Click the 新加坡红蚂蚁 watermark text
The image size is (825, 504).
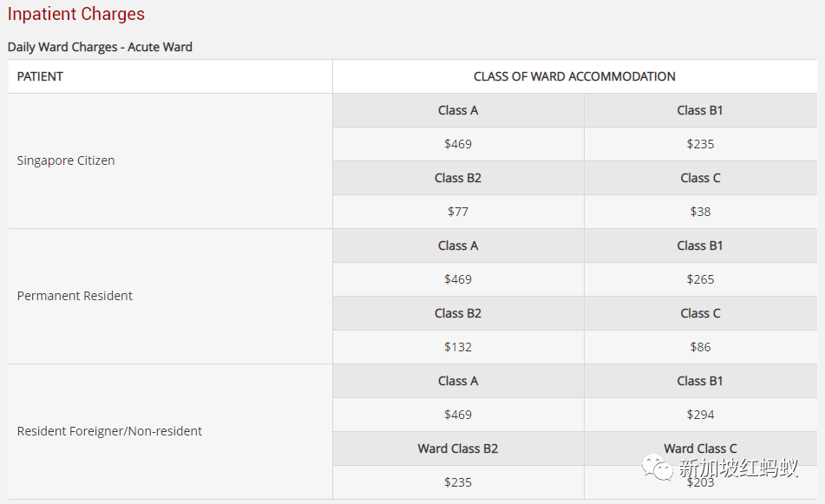click(738, 469)
